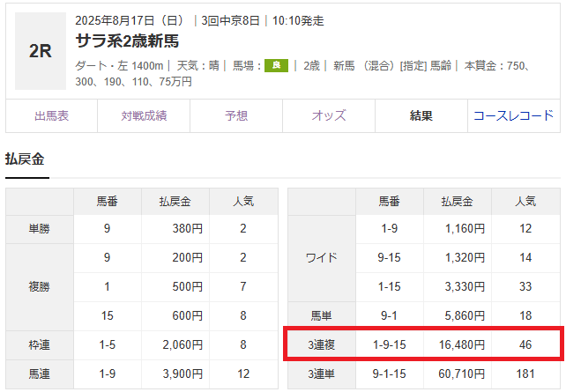Click the 枠連 row label
This screenshot has height=392, width=566.
39,344
